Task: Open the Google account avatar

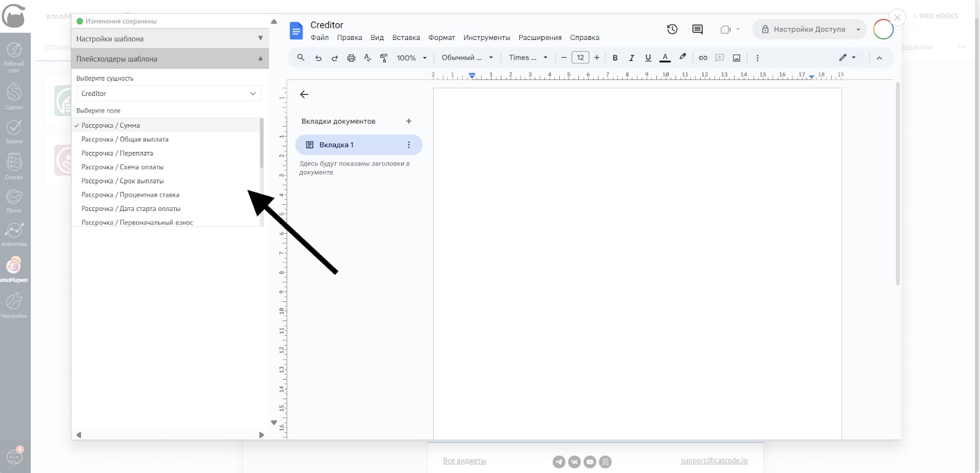Action: [x=883, y=29]
